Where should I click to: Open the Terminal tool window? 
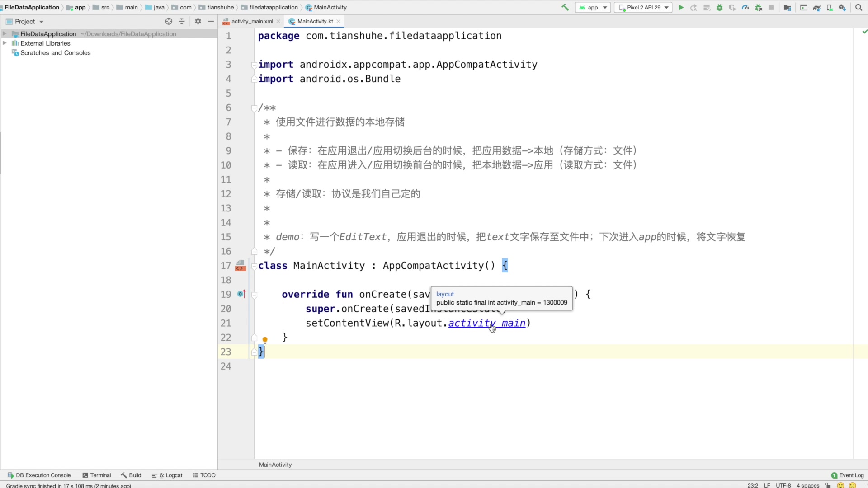pyautogui.click(x=96, y=475)
